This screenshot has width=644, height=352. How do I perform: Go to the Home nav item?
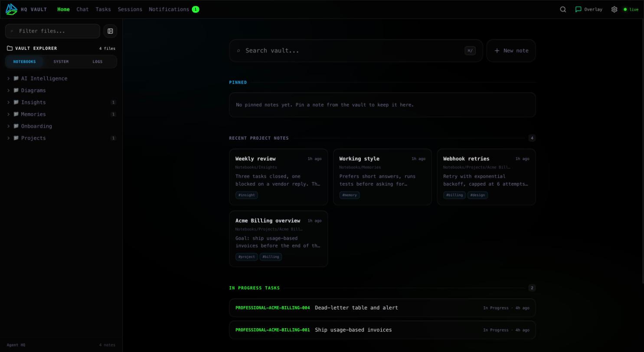pyautogui.click(x=63, y=9)
